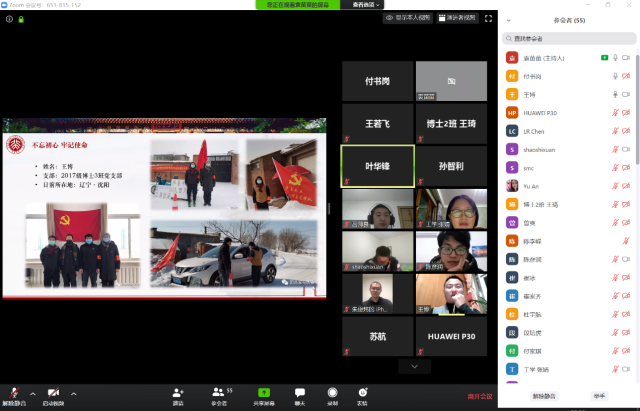This screenshot has width=640, height=411.
Task: Start video with the 启动视频 camera icon
Action: 53,393
